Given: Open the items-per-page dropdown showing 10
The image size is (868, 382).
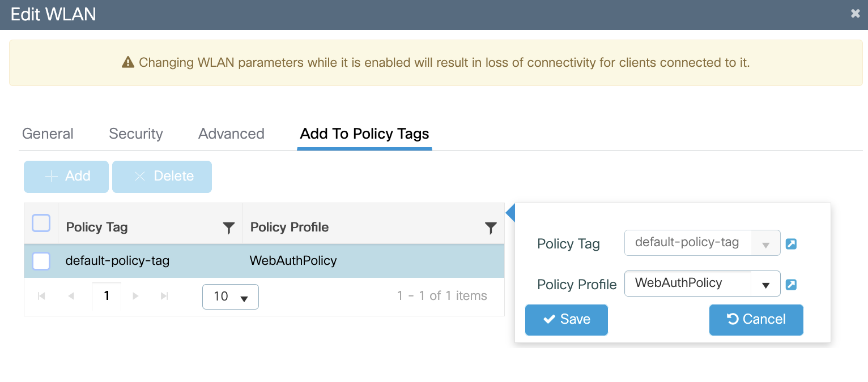Looking at the screenshot, I should pos(230,297).
